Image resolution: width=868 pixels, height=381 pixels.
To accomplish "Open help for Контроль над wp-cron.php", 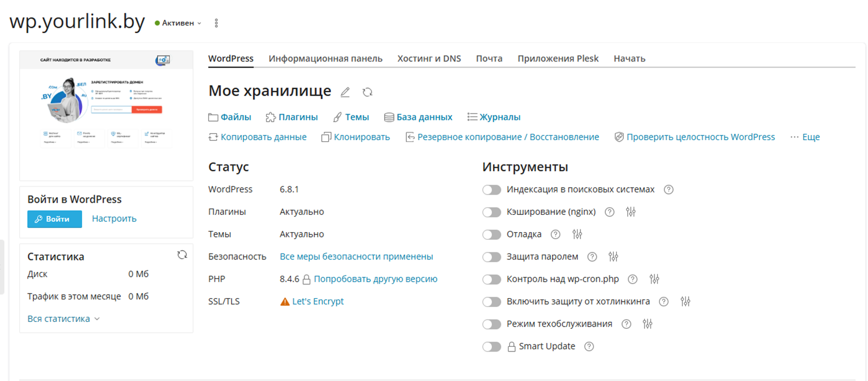I will pos(632,279).
